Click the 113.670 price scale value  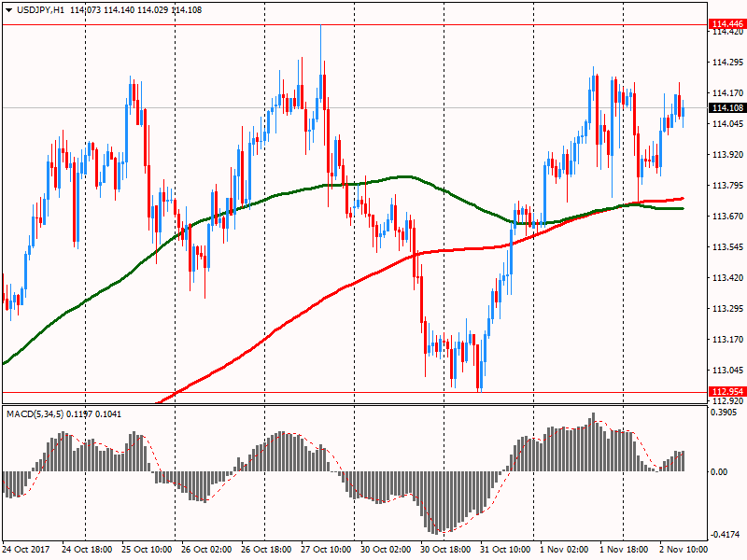point(727,217)
